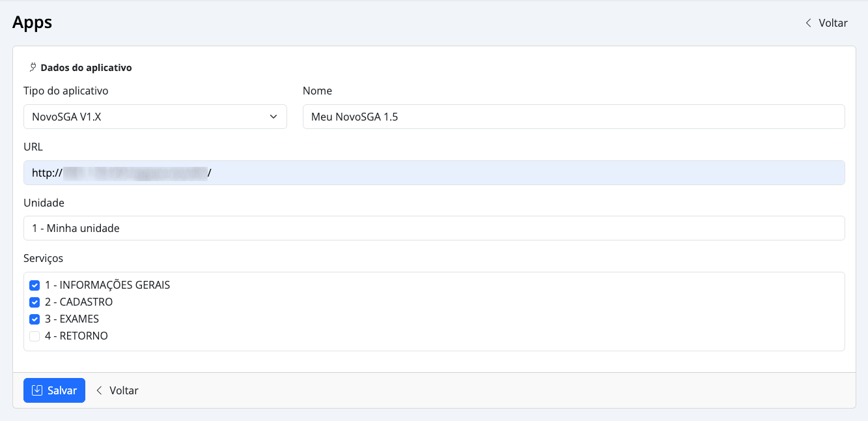
Task: Click the Voltar link at top right
Action: (832, 23)
